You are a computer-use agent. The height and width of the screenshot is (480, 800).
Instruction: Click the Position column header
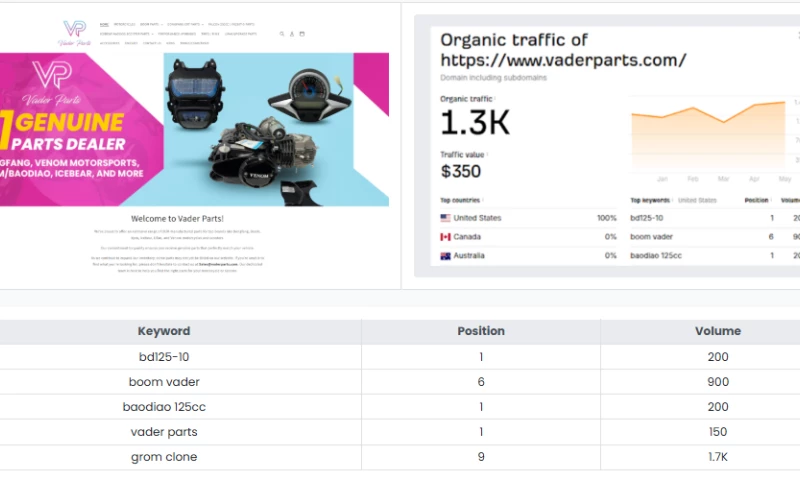(x=481, y=331)
